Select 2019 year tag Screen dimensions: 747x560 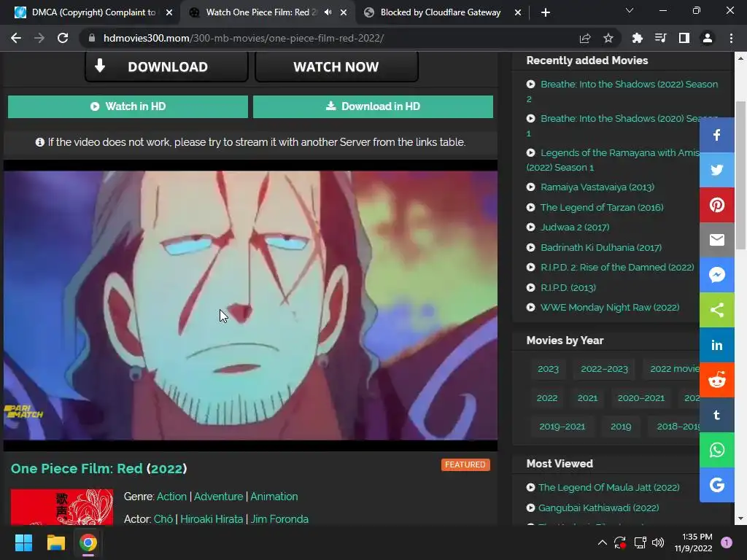pyautogui.click(x=621, y=427)
